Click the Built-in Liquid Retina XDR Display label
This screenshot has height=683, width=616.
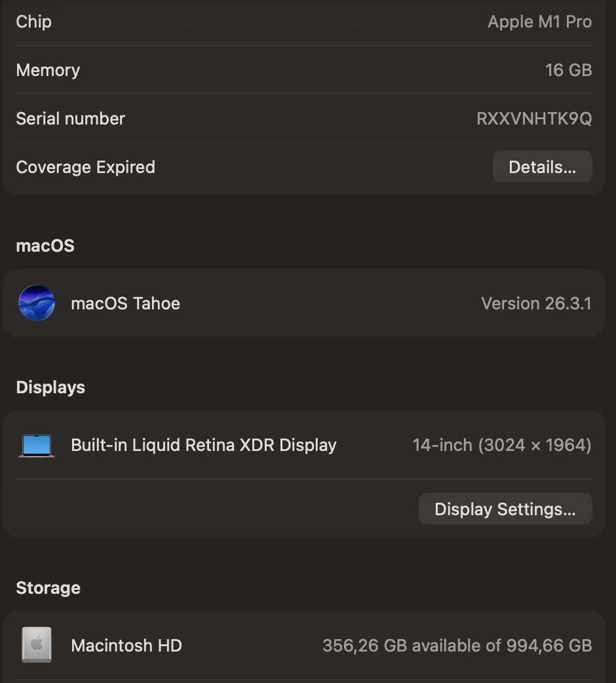203,445
